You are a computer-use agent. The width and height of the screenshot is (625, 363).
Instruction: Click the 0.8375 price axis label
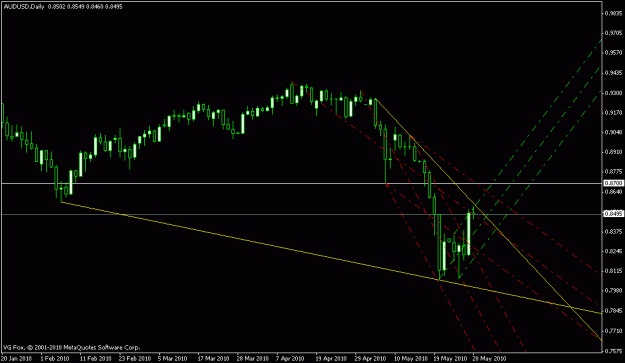coord(614,232)
